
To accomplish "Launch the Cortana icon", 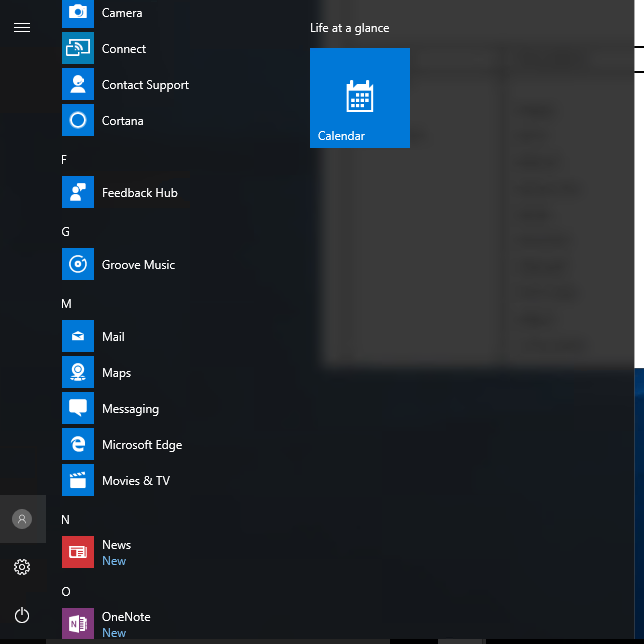I will 78,120.
